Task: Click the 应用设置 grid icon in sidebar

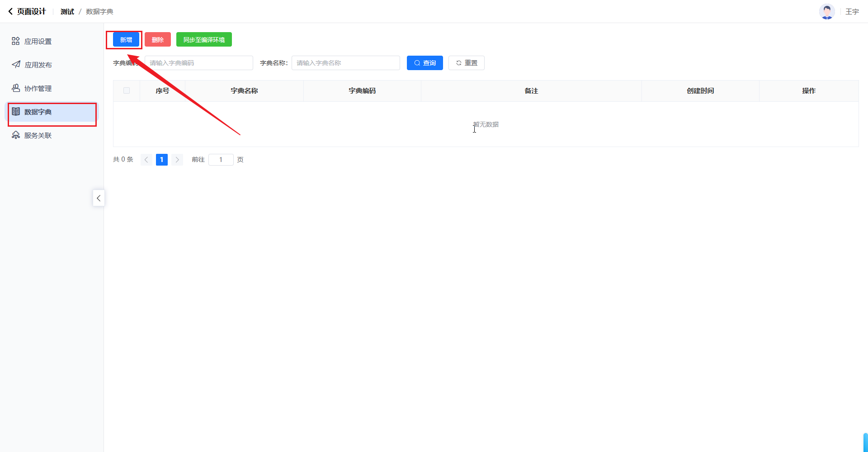Action: 16,41
